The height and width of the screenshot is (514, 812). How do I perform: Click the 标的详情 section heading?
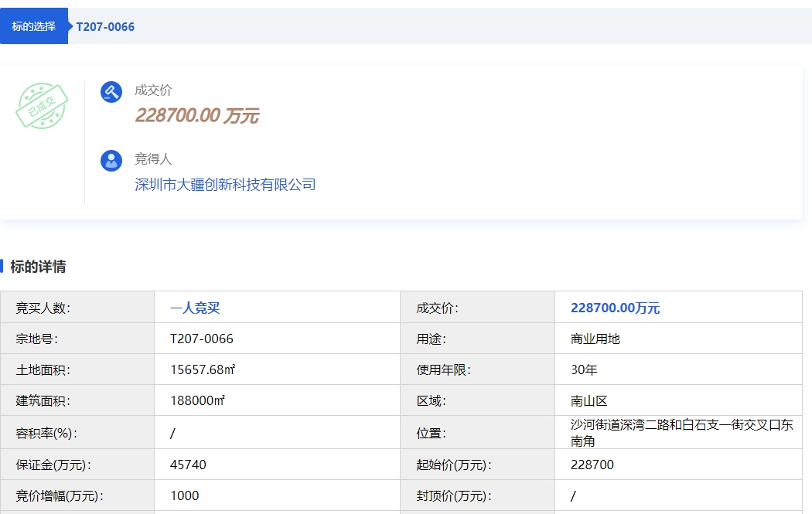38,267
